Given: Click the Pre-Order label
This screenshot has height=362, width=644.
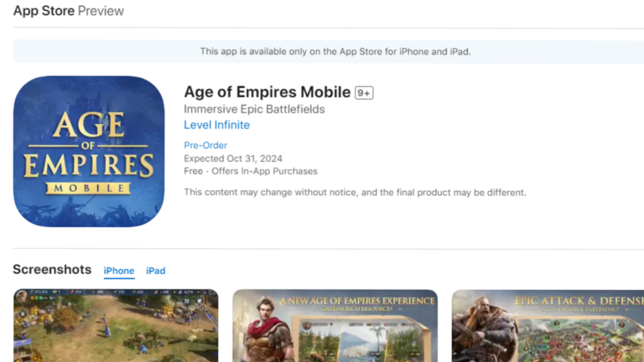Looking at the screenshot, I should 205,145.
